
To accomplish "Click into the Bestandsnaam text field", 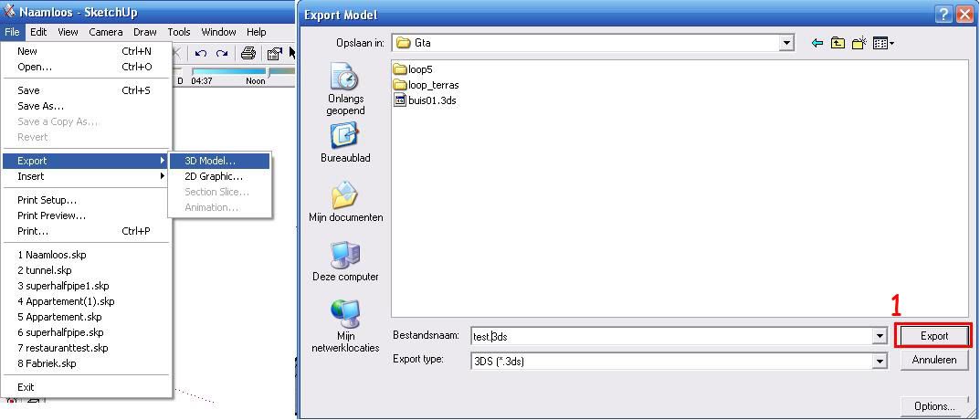I will click(x=671, y=336).
